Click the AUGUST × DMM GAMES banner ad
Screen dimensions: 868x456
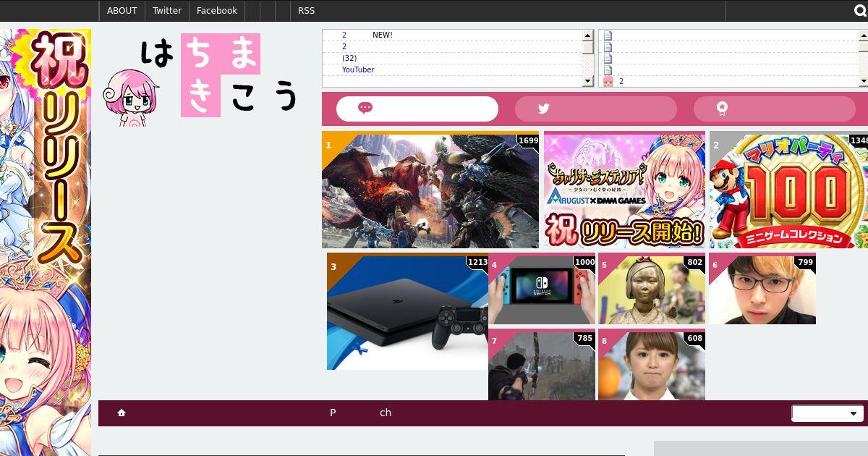coord(624,190)
